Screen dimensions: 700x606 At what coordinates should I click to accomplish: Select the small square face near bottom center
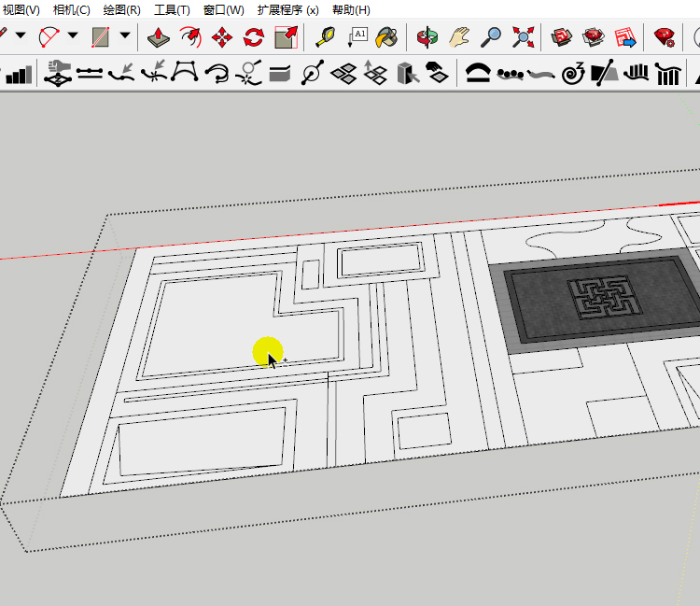coord(424,431)
